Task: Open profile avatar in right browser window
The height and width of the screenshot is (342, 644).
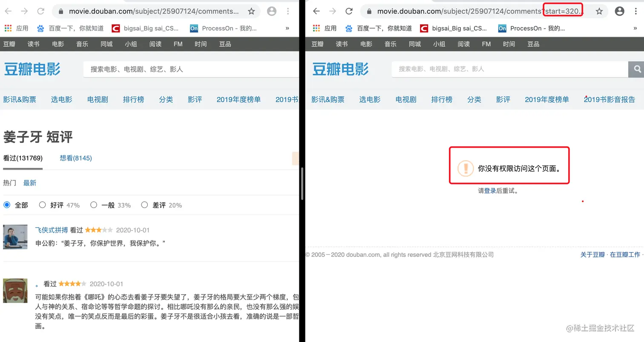Action: 620,11
